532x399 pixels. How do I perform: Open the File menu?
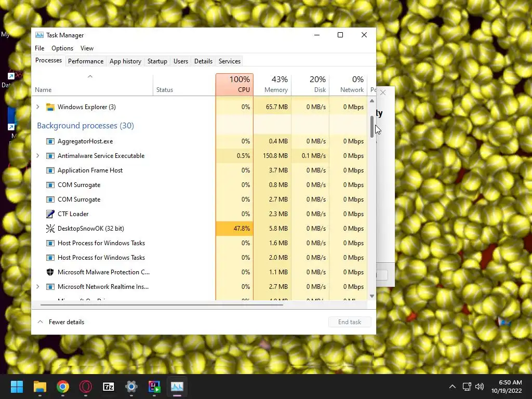[39, 48]
